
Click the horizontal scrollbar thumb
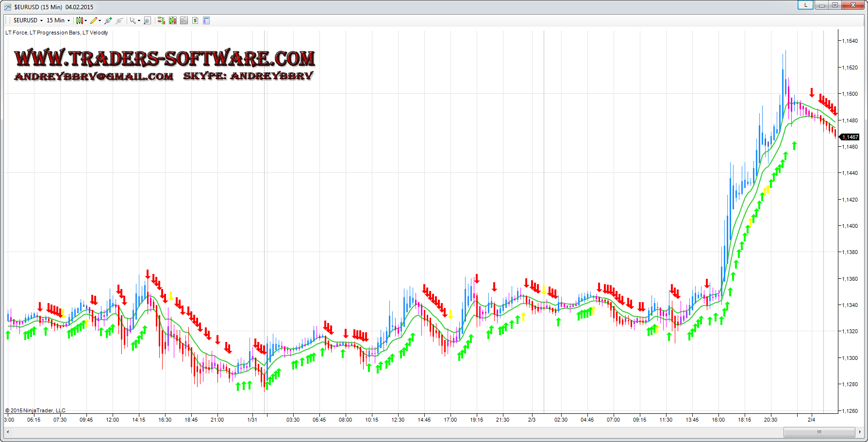[819, 432]
